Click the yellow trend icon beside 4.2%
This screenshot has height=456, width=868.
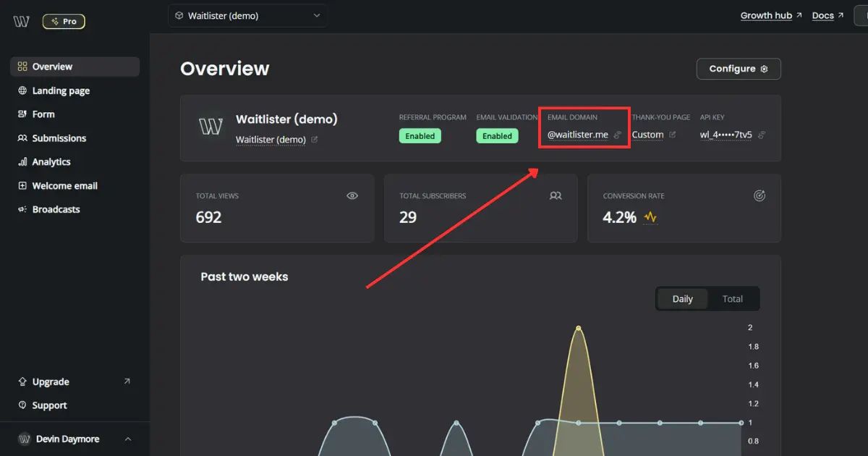click(650, 217)
